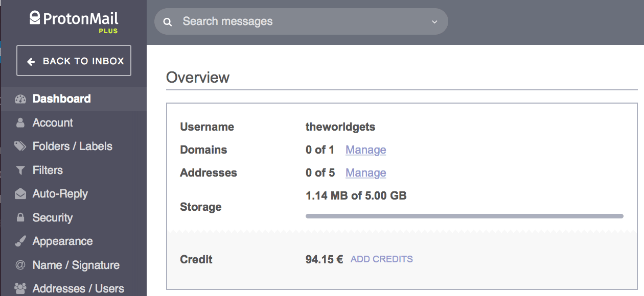Click the Dashboard gauge icon

coord(20,99)
